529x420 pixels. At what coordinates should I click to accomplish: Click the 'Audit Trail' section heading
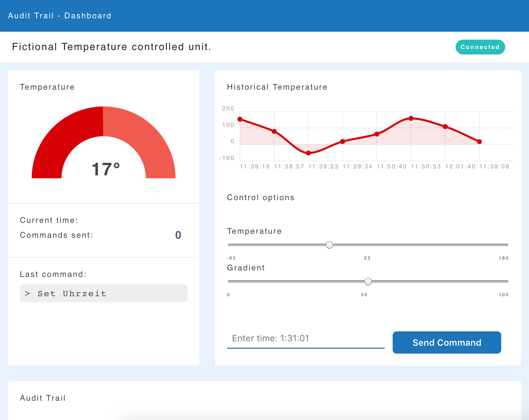(43, 398)
